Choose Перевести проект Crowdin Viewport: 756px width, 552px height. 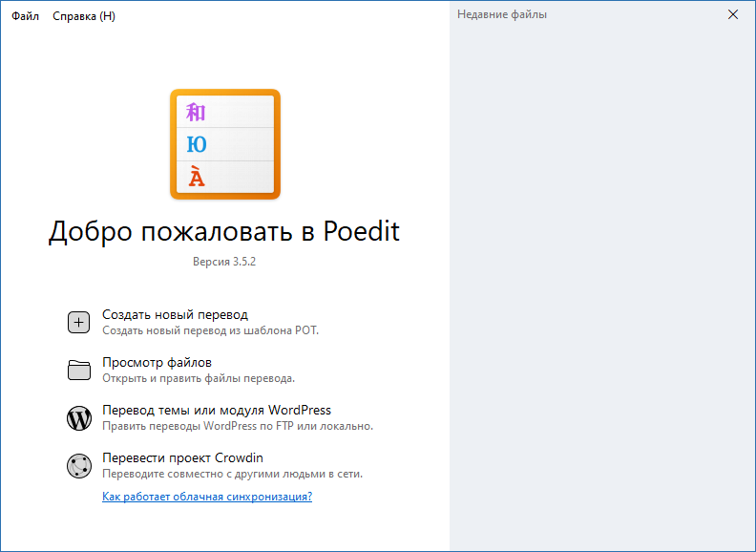click(182, 457)
